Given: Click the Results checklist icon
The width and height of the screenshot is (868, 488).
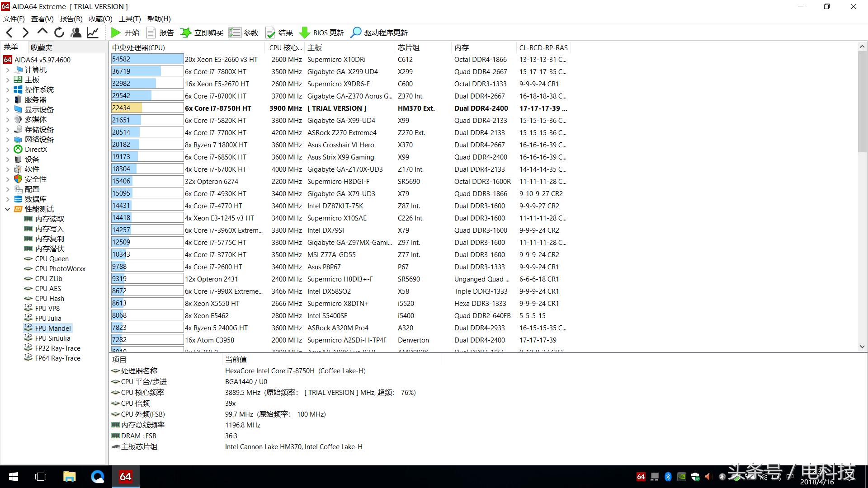Looking at the screenshot, I should click(x=270, y=33).
